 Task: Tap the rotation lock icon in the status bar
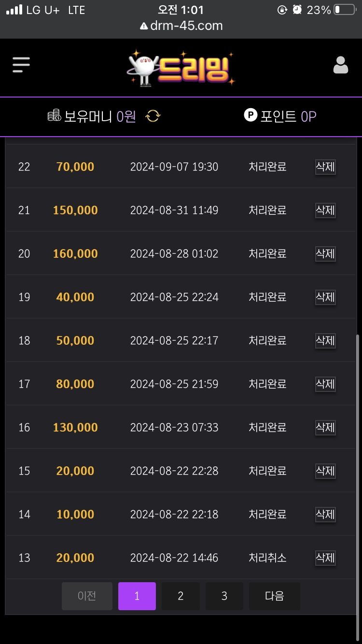[x=282, y=10]
